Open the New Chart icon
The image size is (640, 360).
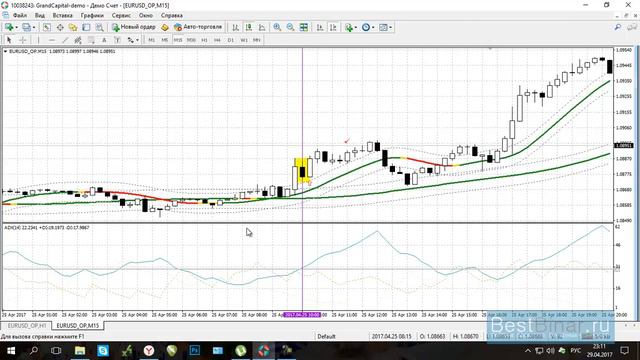(9, 27)
